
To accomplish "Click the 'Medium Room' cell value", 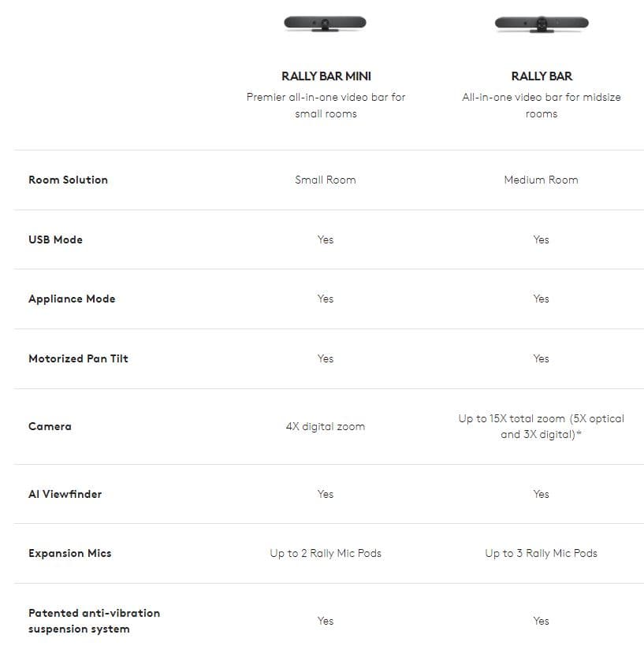I will pos(542,180).
